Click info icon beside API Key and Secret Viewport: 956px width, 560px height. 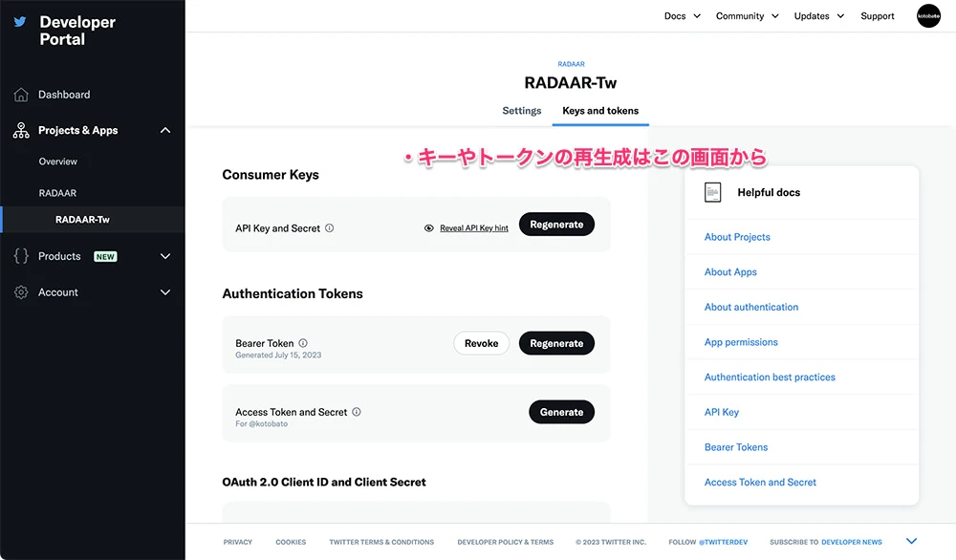click(x=330, y=228)
